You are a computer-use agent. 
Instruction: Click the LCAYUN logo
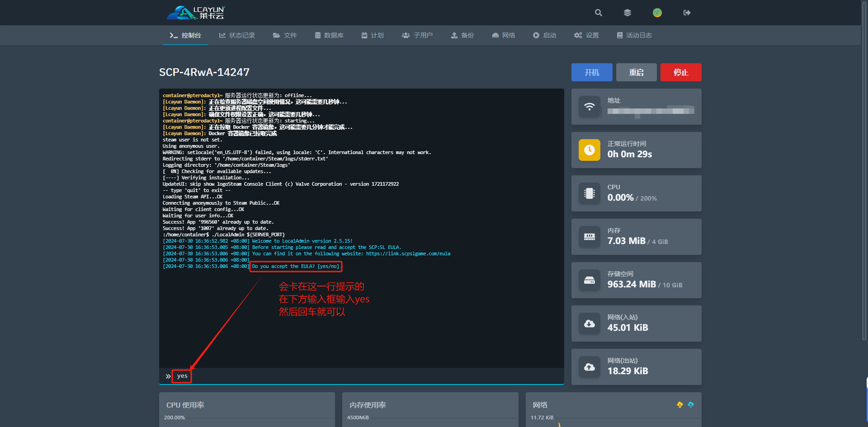196,13
